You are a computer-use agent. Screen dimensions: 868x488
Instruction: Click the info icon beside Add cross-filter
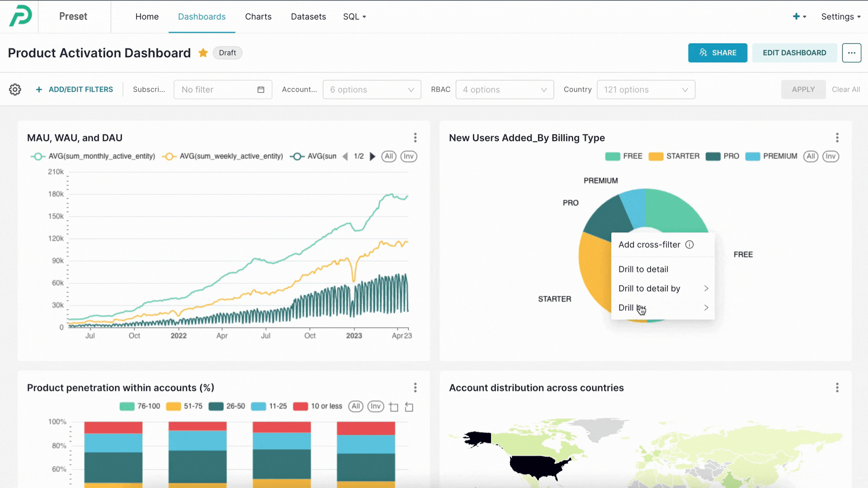689,244
